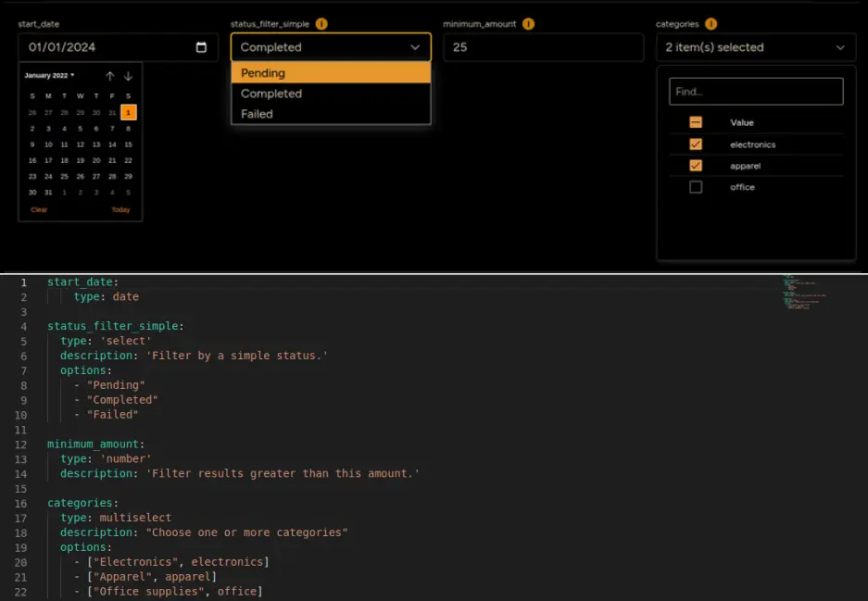868x601 pixels.
Task: Click 'minimum_amount:' on editor line 12
Action: point(95,444)
